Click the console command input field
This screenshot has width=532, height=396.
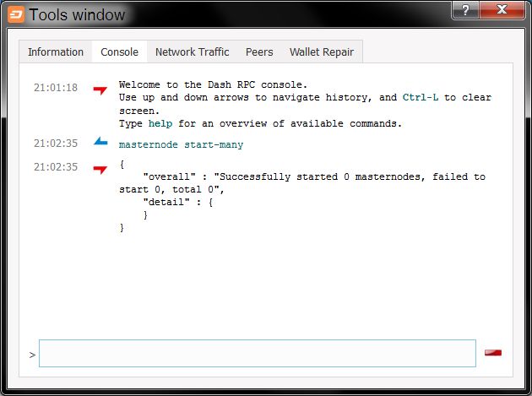pyautogui.click(x=258, y=353)
